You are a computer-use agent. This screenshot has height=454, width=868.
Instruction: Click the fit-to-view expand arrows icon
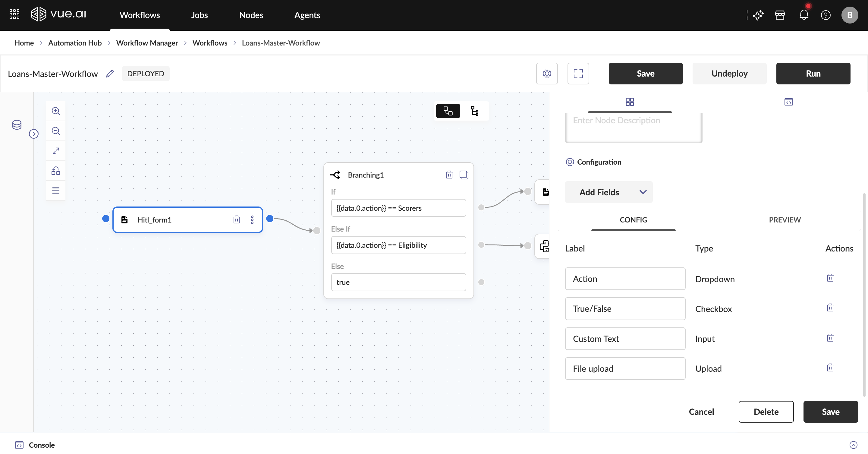tap(55, 151)
